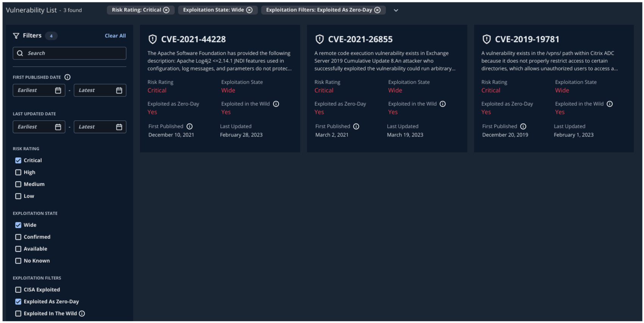This screenshot has height=323, width=644.
Task: Check the Exploited In The Wild checkbox
Action: [18, 314]
